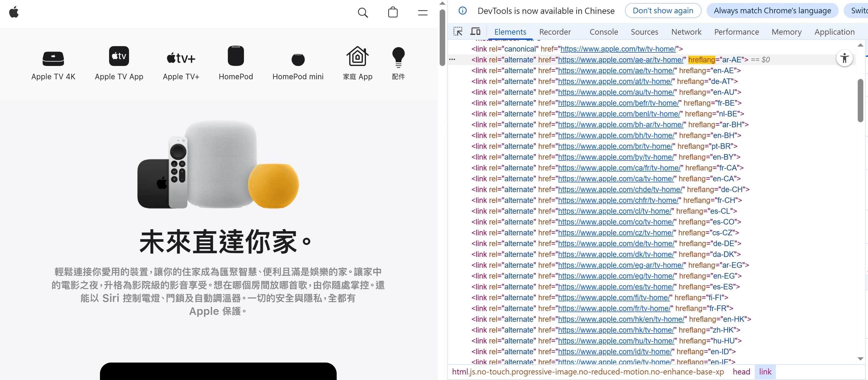Open the shopping bag icon
The height and width of the screenshot is (380, 868).
393,13
